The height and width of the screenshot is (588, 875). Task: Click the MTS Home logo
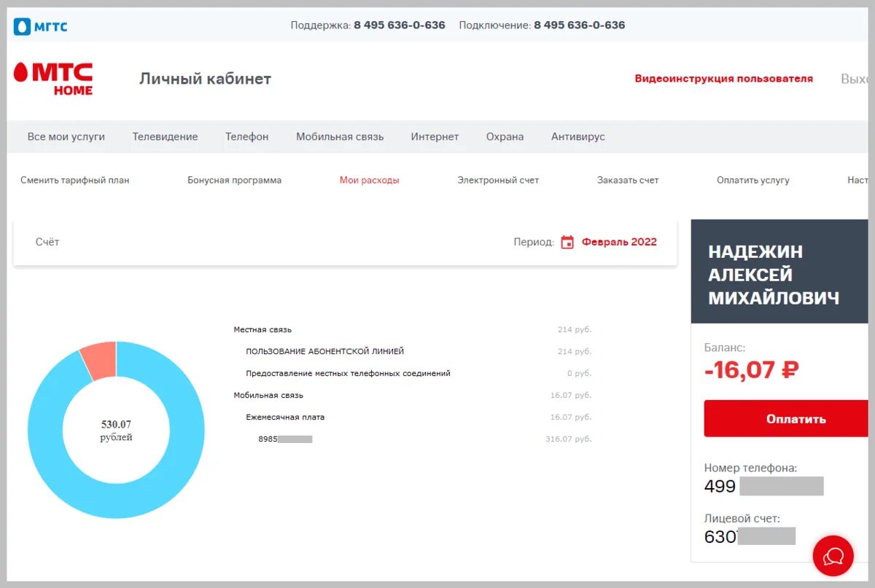pos(53,79)
